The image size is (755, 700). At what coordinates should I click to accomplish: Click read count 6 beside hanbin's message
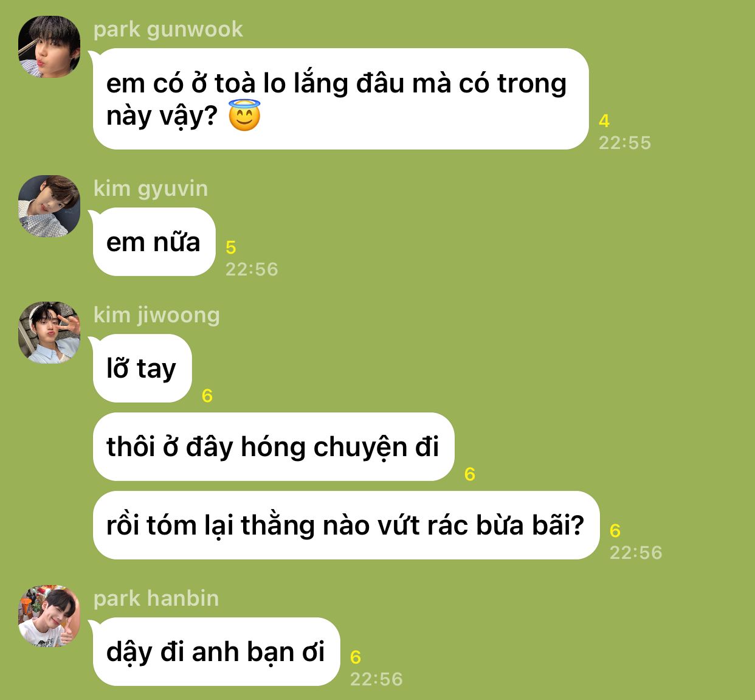(356, 657)
